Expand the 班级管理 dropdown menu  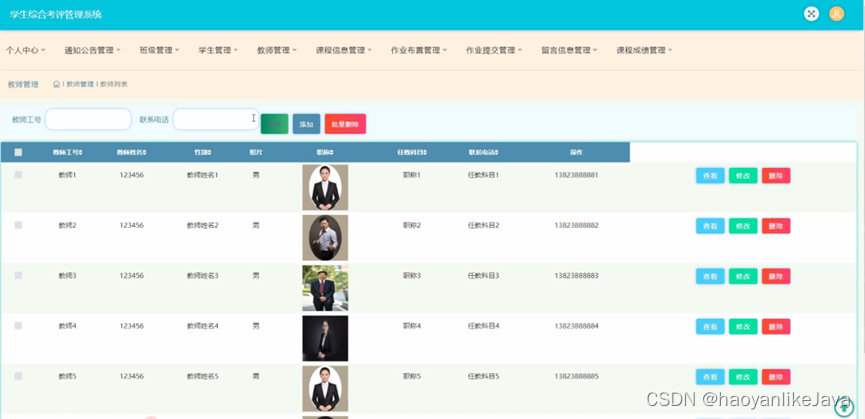pos(159,50)
